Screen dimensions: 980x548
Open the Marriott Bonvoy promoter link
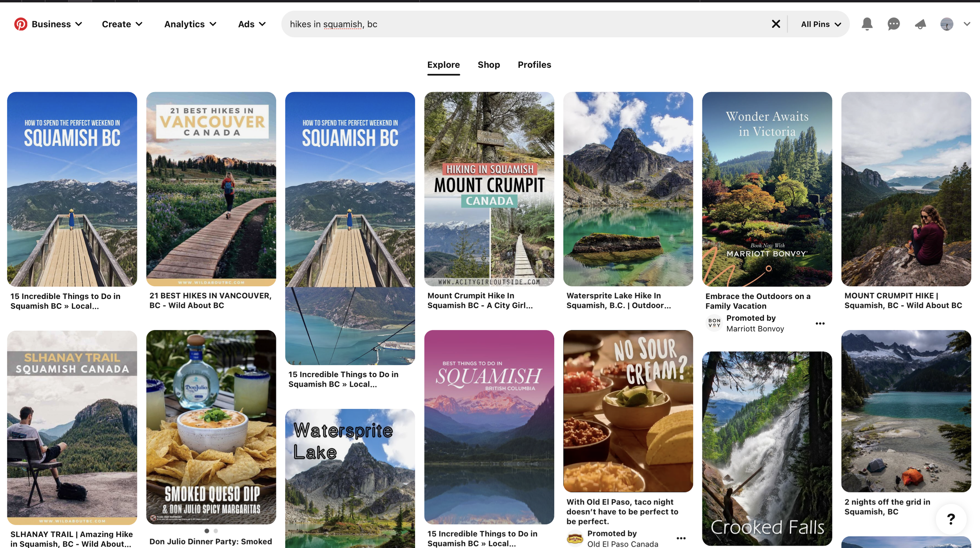pyautogui.click(x=755, y=329)
